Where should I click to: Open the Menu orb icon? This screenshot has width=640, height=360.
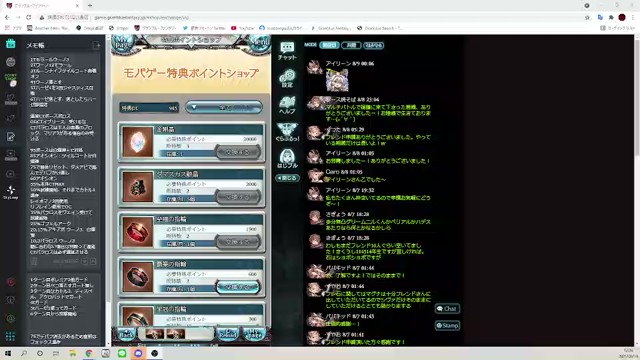click(x=259, y=44)
